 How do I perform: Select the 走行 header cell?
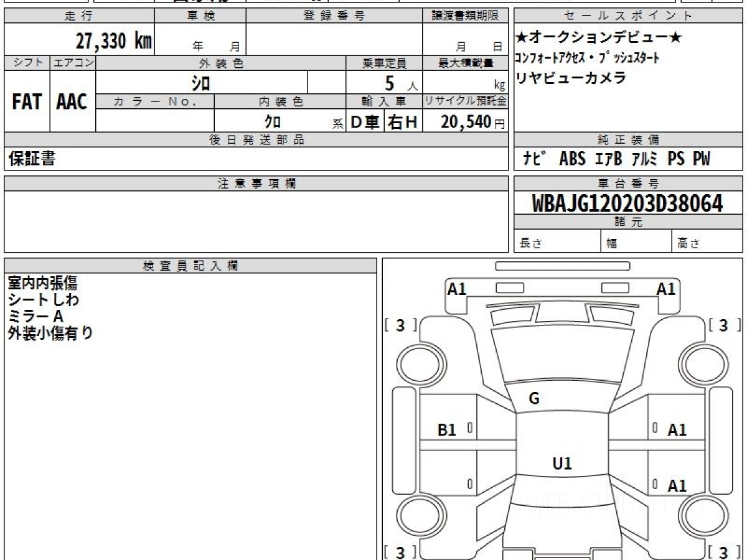tap(79, 16)
